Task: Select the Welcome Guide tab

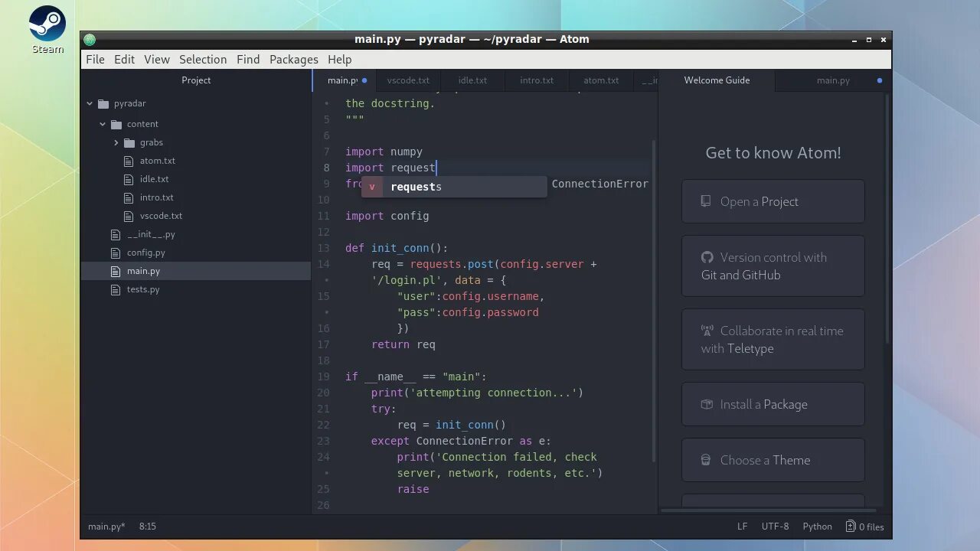Action: [x=717, y=80]
